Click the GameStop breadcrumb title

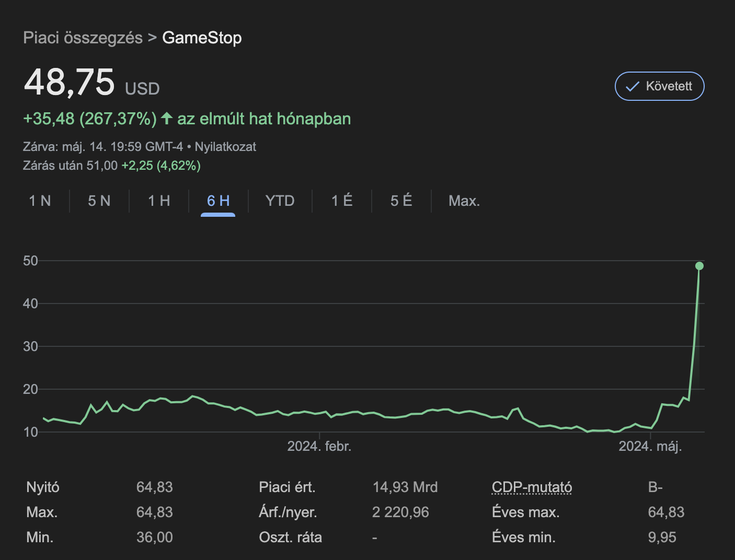tap(202, 38)
